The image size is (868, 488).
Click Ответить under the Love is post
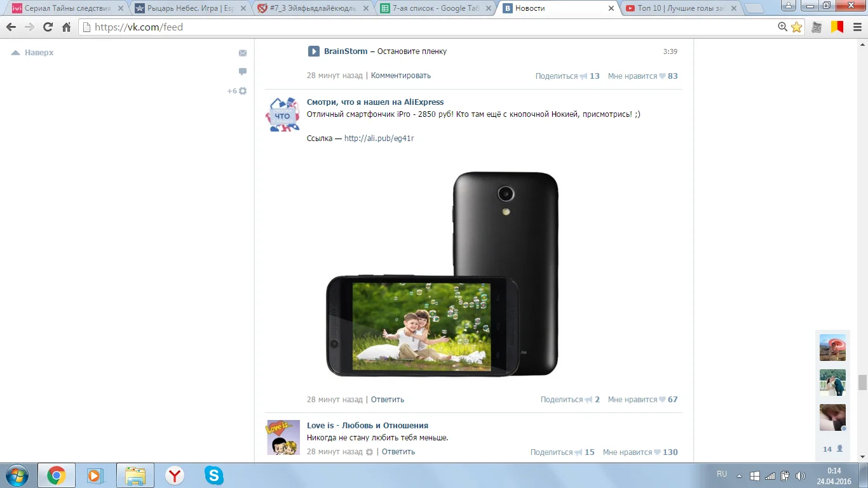pyautogui.click(x=398, y=452)
